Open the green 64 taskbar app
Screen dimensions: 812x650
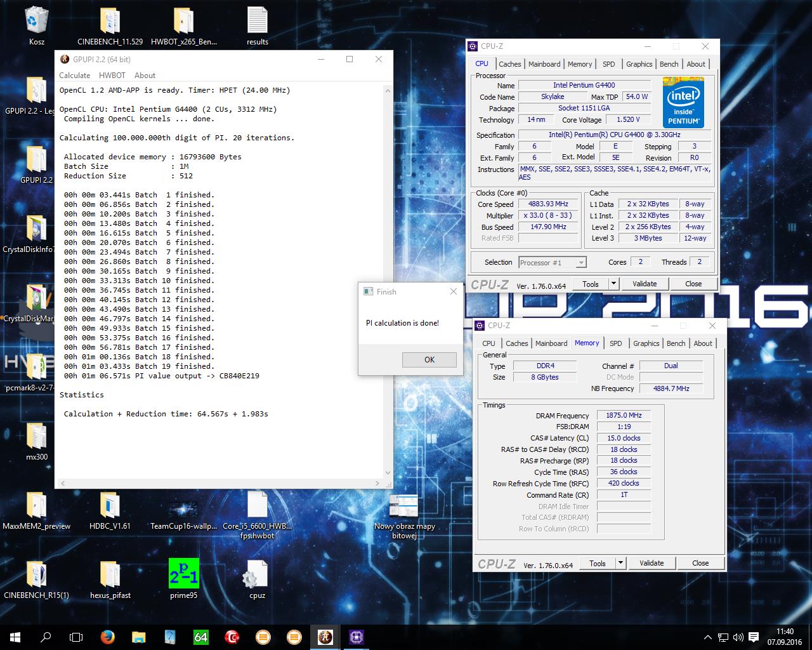pos(200,637)
